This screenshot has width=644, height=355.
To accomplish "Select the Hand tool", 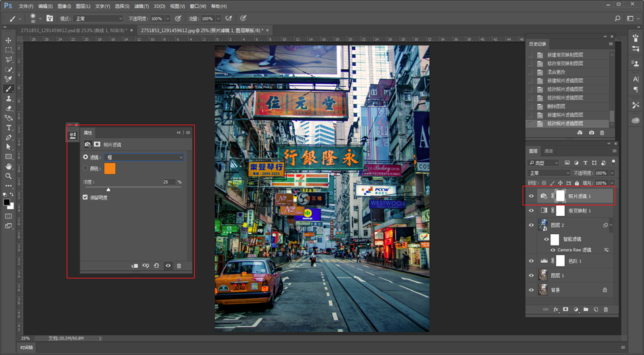I will [x=9, y=166].
